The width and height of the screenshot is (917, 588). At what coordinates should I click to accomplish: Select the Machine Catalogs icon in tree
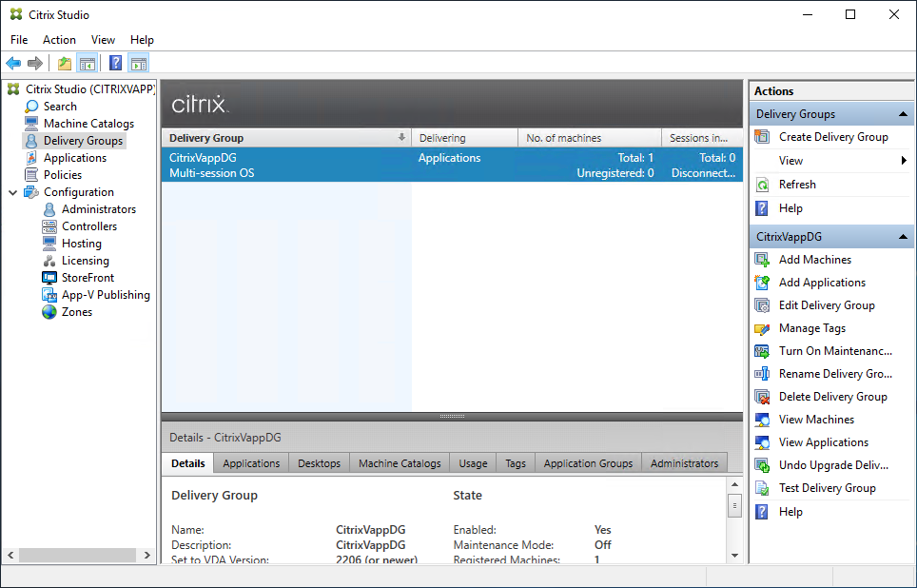click(x=31, y=124)
